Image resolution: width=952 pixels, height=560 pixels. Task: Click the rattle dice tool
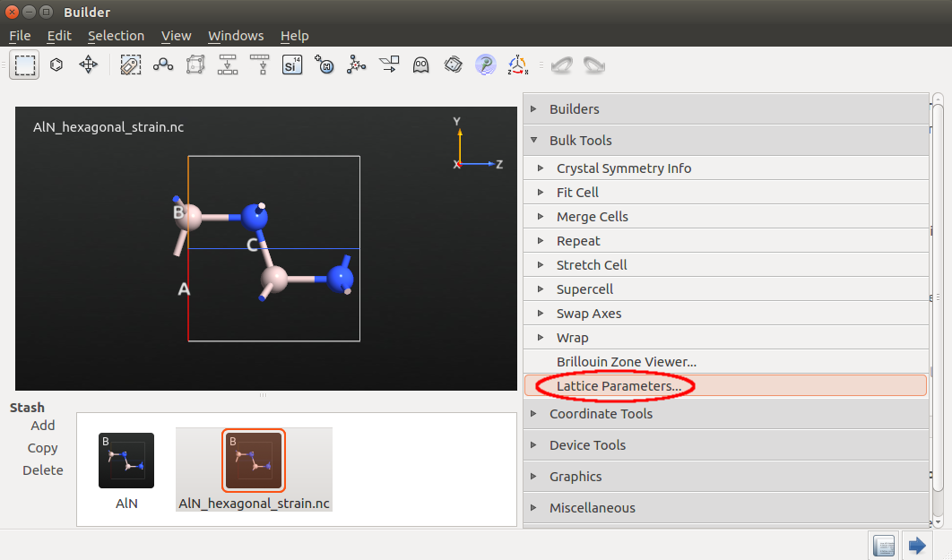[453, 65]
